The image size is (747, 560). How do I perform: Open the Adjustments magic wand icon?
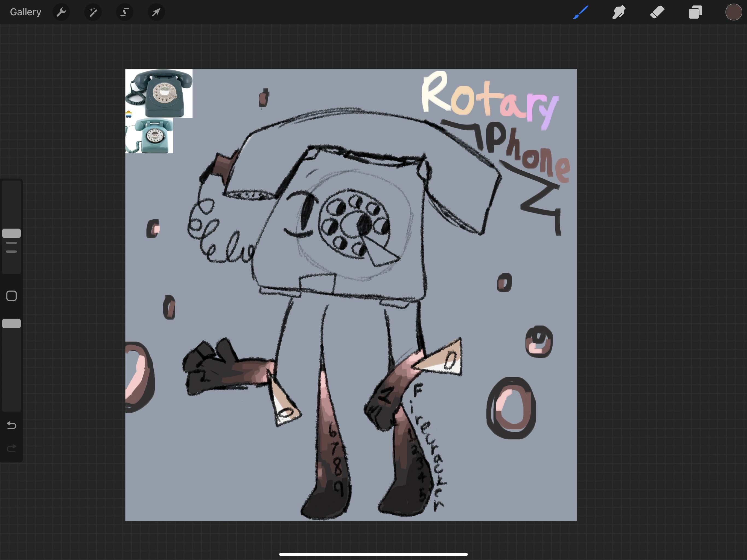pyautogui.click(x=93, y=12)
